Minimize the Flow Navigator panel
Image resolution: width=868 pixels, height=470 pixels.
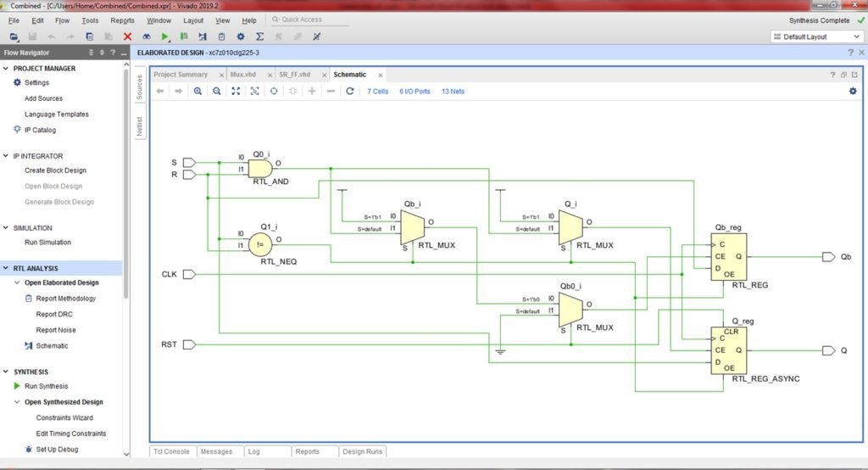point(124,53)
